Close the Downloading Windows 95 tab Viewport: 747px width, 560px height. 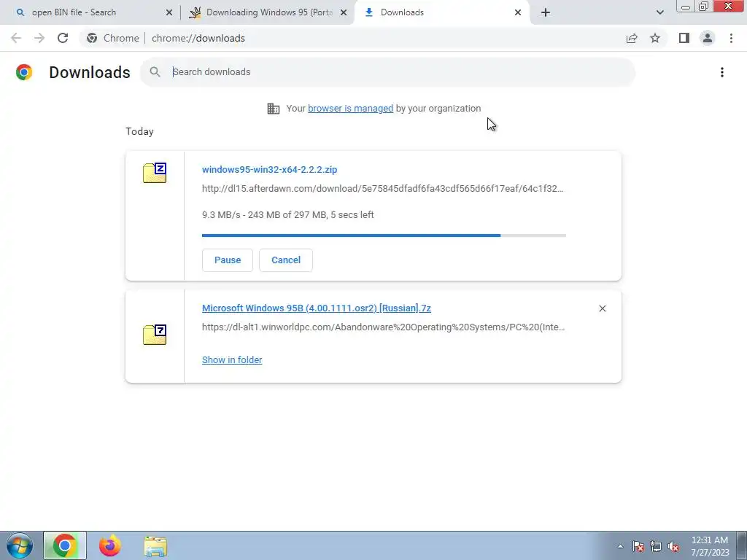click(344, 13)
